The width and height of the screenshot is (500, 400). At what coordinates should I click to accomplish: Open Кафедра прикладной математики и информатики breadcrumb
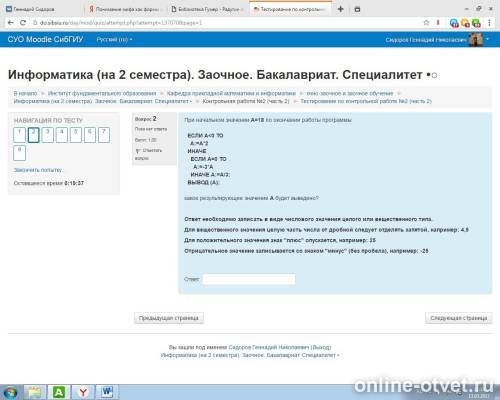pos(231,93)
